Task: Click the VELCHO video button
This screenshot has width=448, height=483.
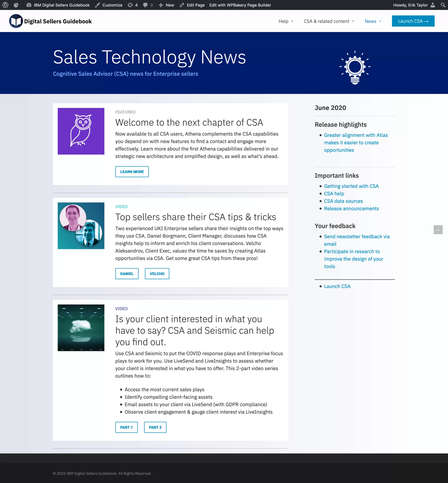Action: tap(157, 274)
